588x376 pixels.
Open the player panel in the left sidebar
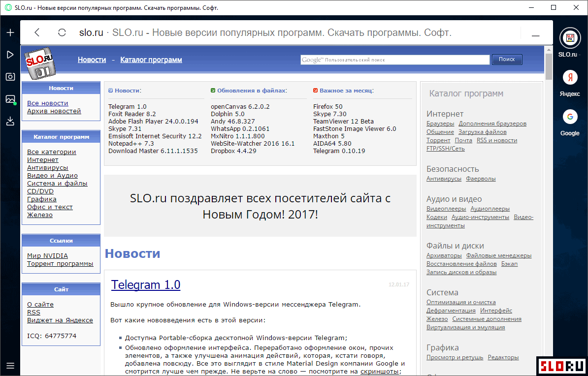click(10, 55)
